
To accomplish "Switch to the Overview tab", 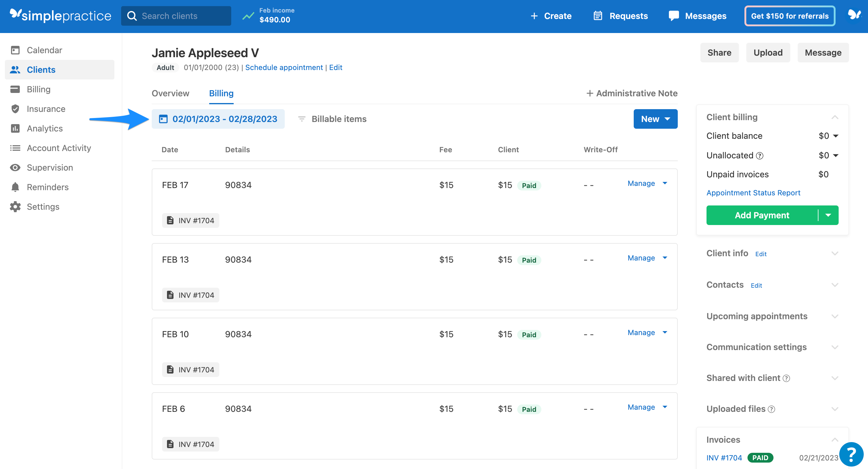I will tap(170, 93).
